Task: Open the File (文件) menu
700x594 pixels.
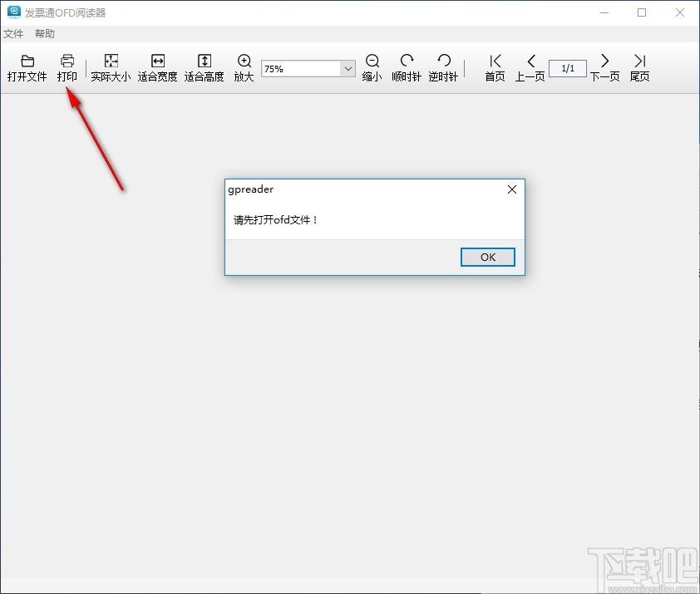Action: 13,34
